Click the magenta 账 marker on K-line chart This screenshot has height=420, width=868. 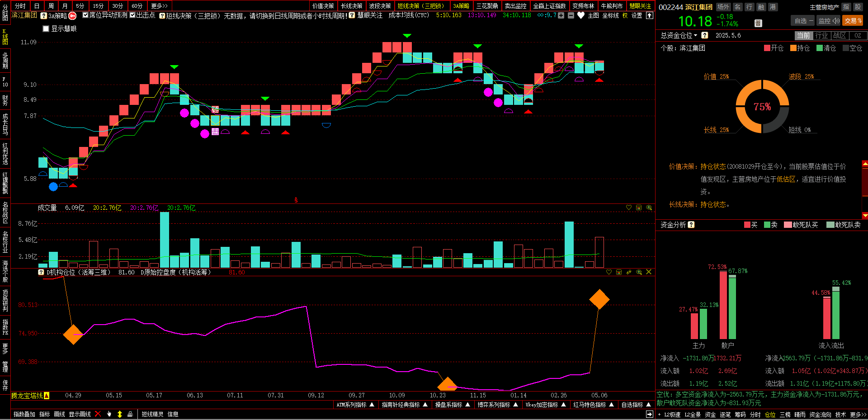215,109
